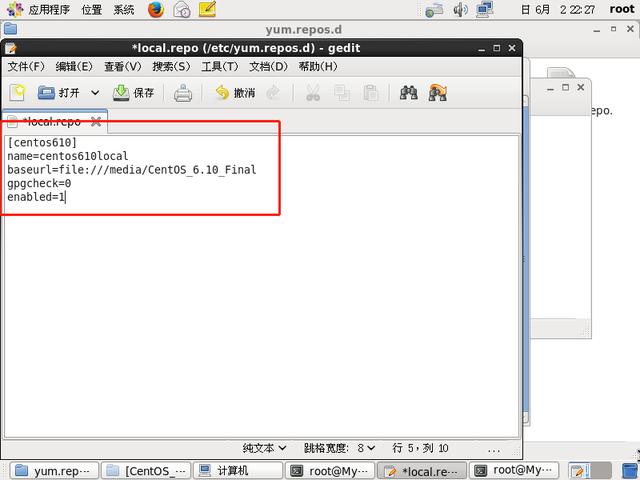Click the 行 5, 列 10 cursor position indicator
Viewport: 640px width, 480px height.
click(420, 448)
